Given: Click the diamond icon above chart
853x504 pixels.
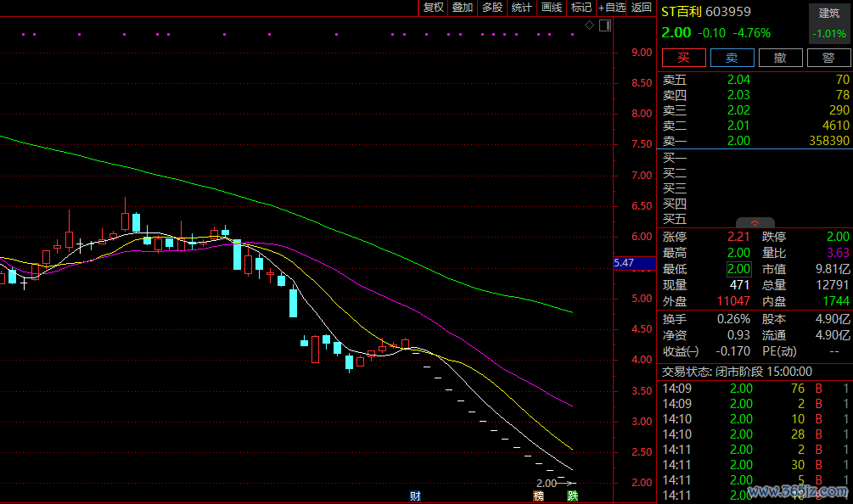Looking at the screenshot, I should point(589,25).
